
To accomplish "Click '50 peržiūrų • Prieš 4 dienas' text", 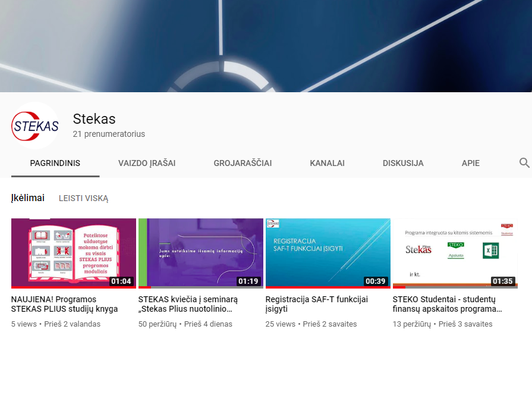I will point(185,324).
